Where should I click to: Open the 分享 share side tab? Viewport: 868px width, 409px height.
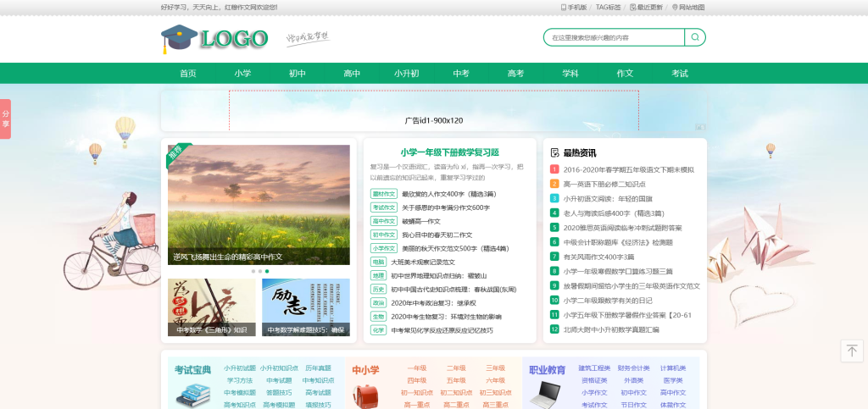pos(5,119)
